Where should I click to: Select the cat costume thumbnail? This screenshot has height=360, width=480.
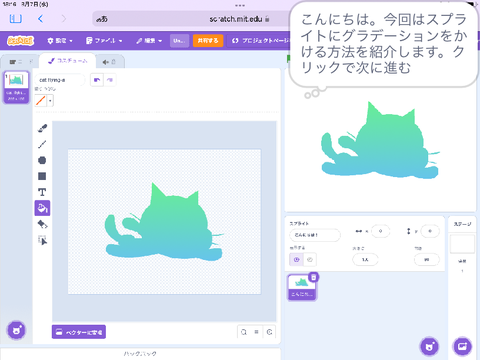pos(16,87)
